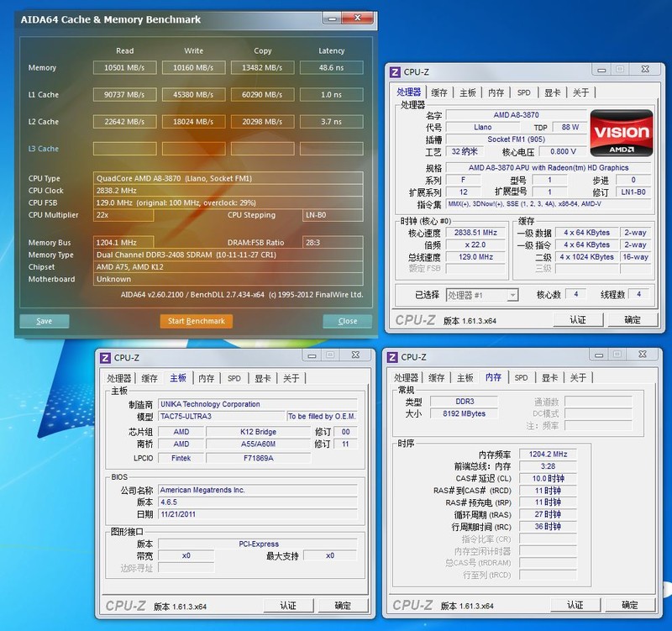Select 显卡 tab in the mainboard CPU-Z window

pos(262,378)
